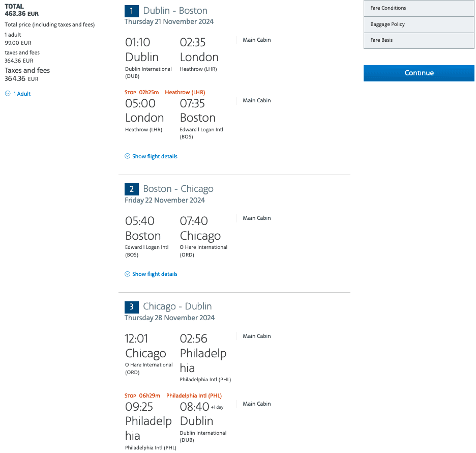Click the +1 day arrival indicator
This screenshot has width=476, height=453.
(217, 407)
